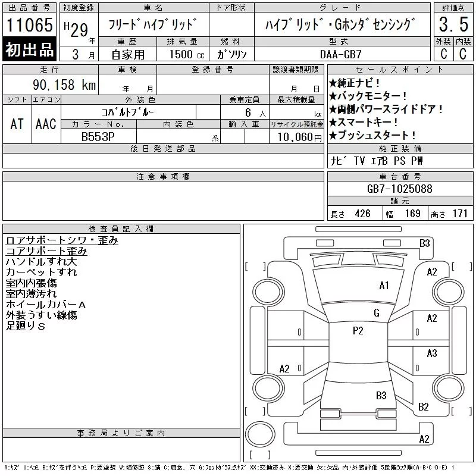Viewport: 476px width, 476px height.
Task: Click the first registration year H29
Action: click(76, 30)
